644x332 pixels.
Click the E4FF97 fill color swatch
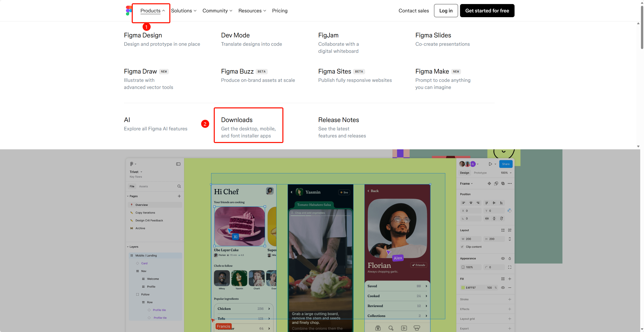(463, 288)
